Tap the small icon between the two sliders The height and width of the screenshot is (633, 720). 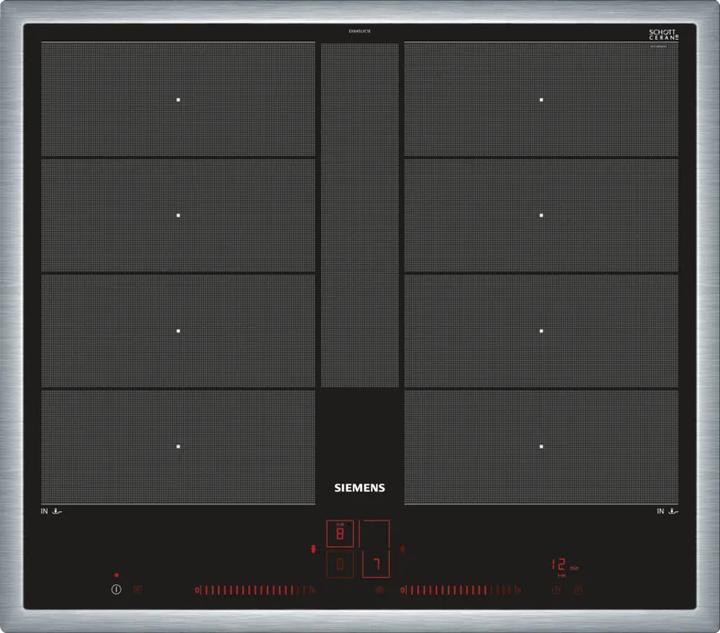(x=379, y=590)
